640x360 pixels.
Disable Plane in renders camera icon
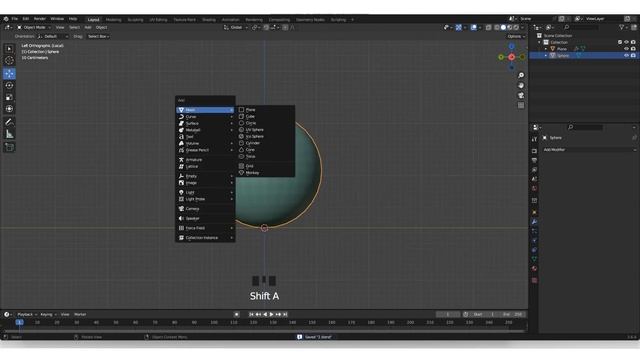point(633,49)
